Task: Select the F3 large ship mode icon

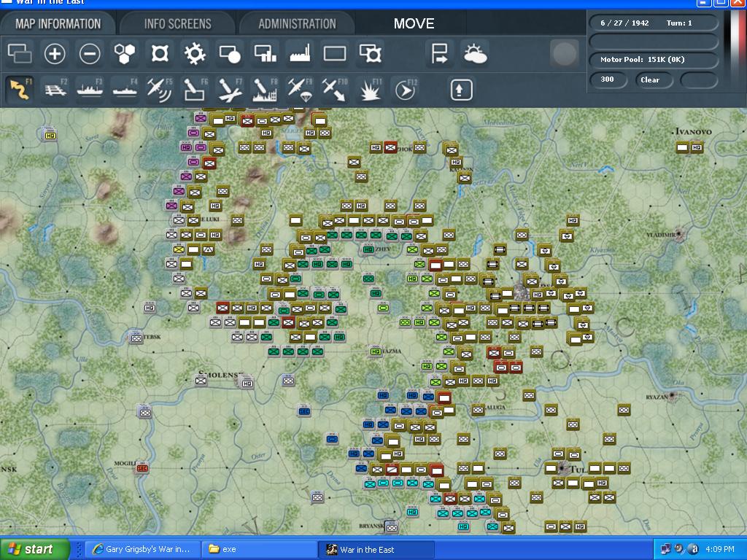Action: pyautogui.click(x=90, y=90)
